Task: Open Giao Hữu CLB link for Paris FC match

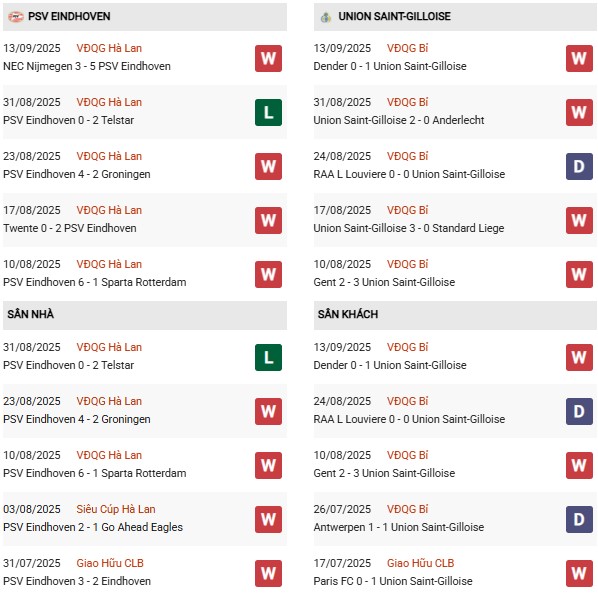Action: pyautogui.click(x=420, y=563)
